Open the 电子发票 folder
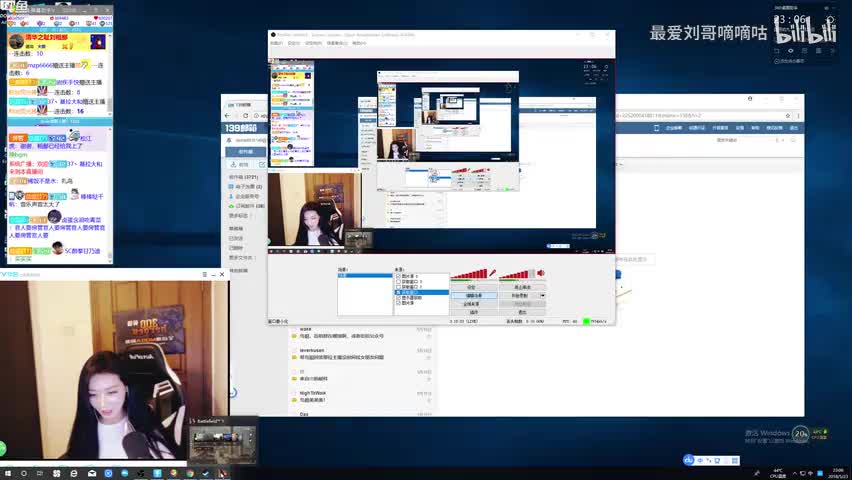Viewport: 852px width, 480px height. click(x=245, y=186)
